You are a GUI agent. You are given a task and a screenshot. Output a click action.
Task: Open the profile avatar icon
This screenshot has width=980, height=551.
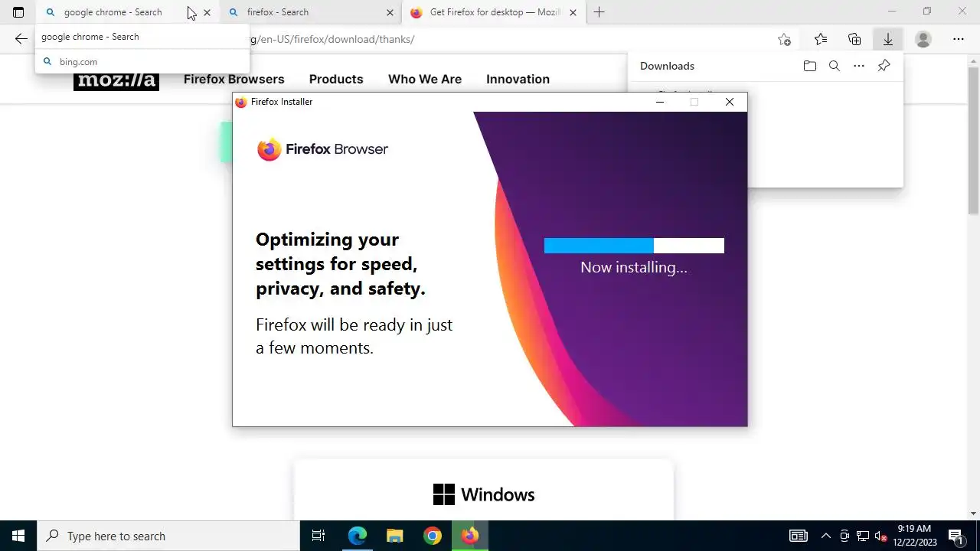(x=923, y=39)
